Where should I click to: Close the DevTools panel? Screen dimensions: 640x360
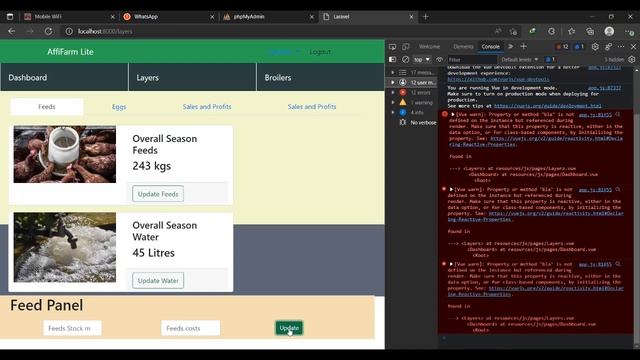pyautogui.click(x=633, y=47)
